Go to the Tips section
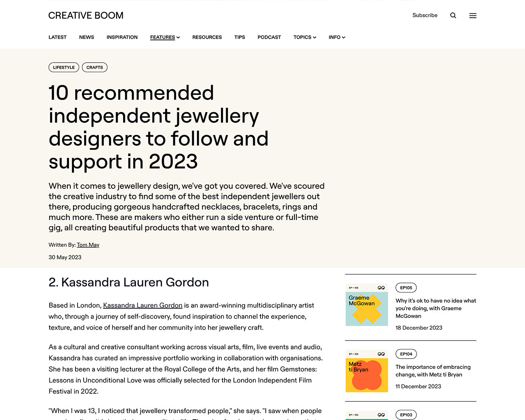The height and width of the screenshot is (420, 525). click(x=239, y=37)
